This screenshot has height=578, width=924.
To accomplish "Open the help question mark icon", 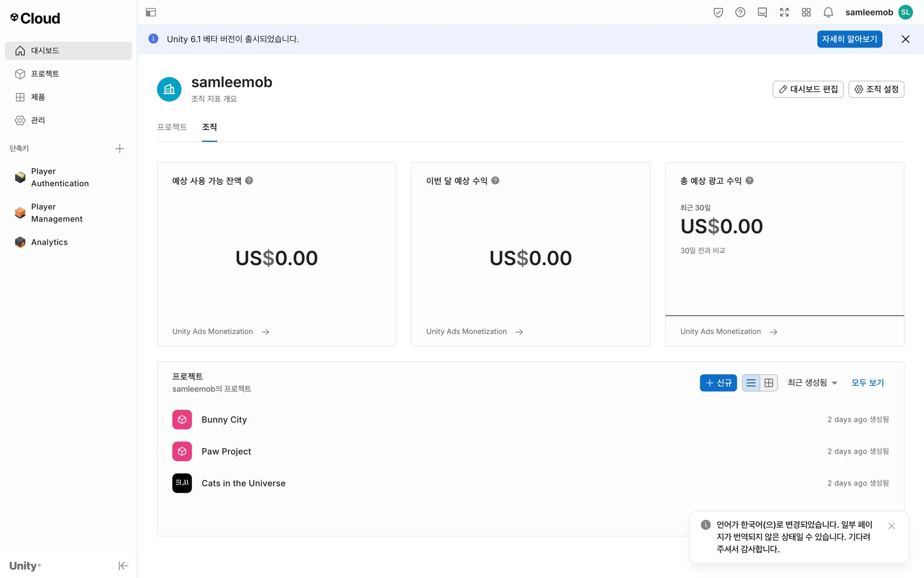I will [x=740, y=13].
